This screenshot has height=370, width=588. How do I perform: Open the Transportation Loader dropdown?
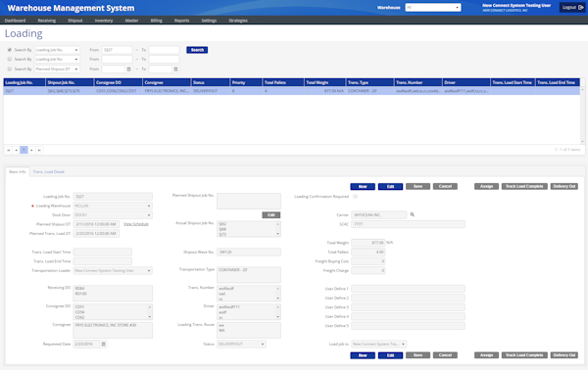coord(113,270)
